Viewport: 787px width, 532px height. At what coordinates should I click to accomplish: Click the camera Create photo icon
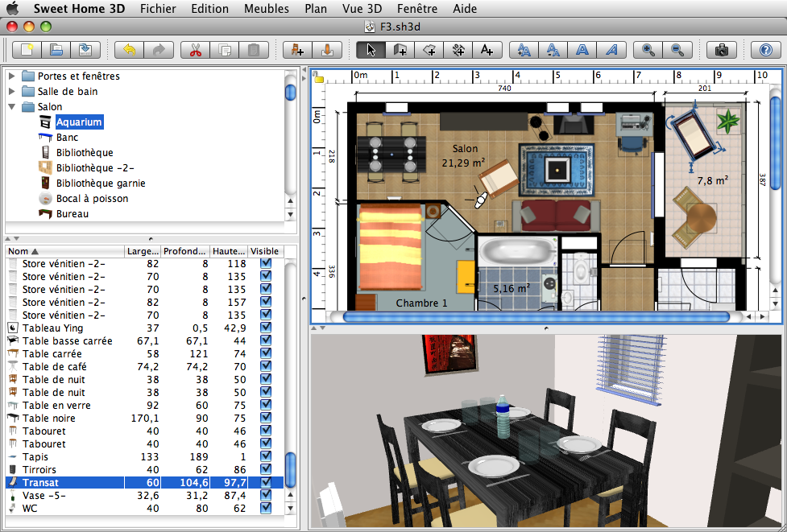(x=722, y=50)
